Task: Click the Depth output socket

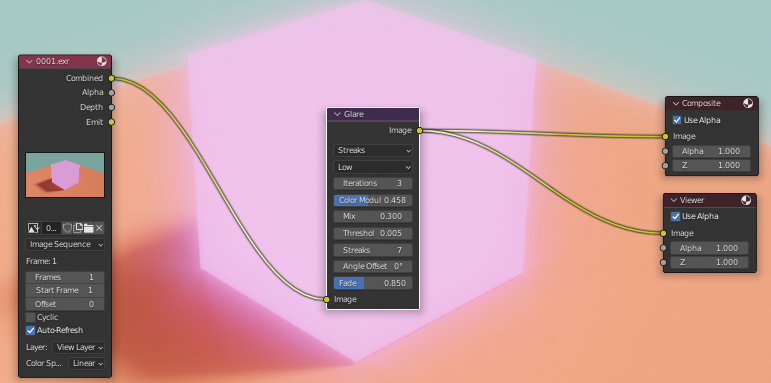Action: 112,107
